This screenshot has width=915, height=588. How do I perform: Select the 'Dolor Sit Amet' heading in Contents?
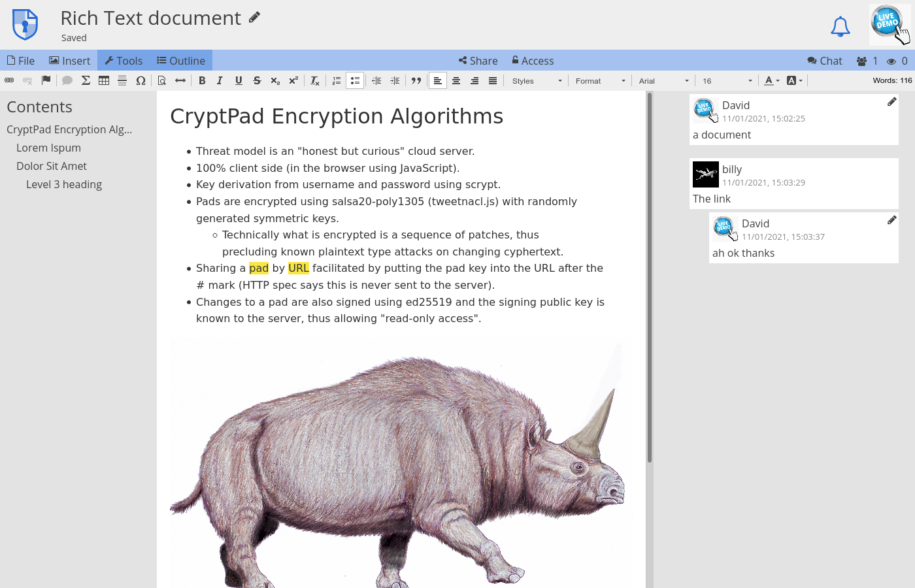tap(52, 165)
